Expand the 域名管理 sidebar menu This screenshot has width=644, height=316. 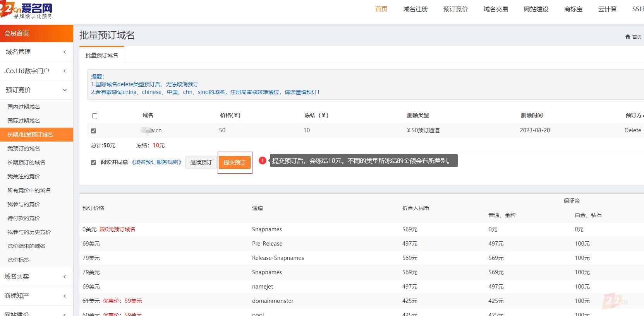pyautogui.click(x=36, y=52)
